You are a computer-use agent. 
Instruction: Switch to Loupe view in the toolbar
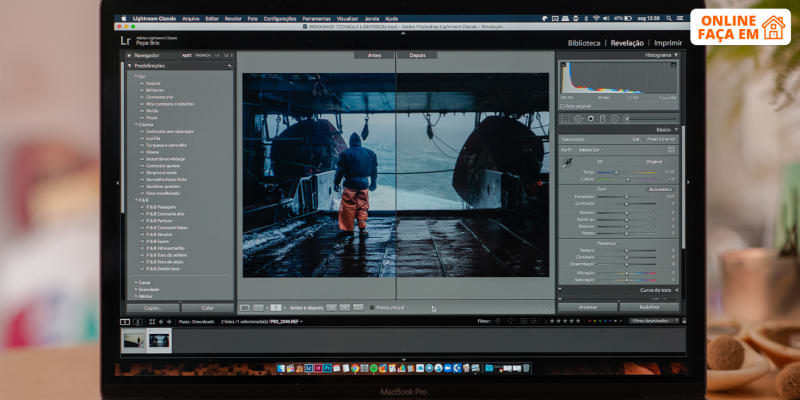pyautogui.click(x=245, y=308)
